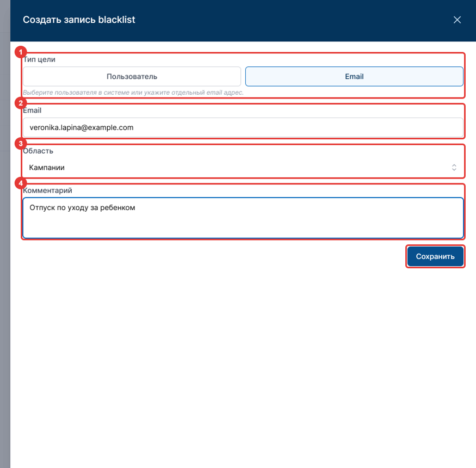Click the Область field label
Screen dimensions: 476x468
38,151
